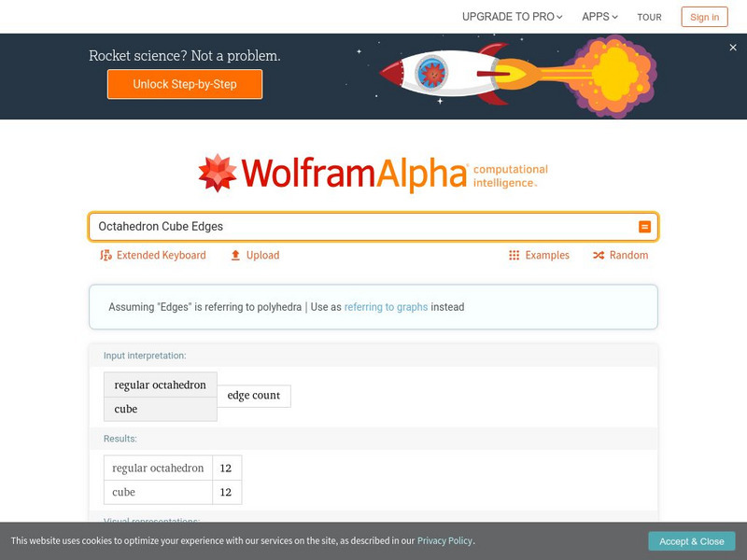Click the Sign in button
The image size is (747, 560).
pos(704,17)
